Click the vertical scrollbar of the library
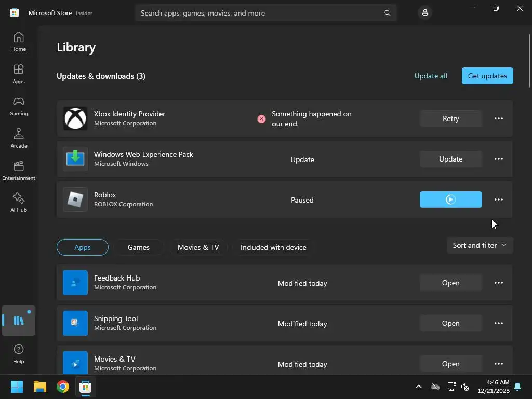 click(529, 61)
